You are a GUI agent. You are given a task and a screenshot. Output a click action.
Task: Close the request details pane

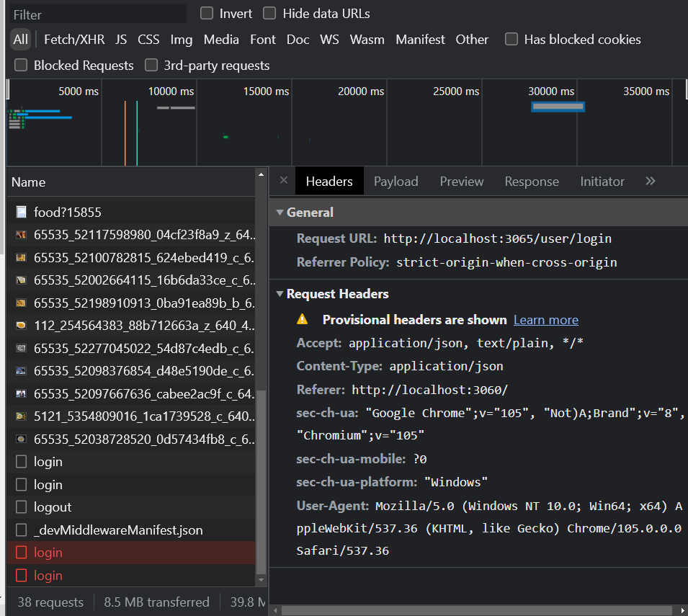coord(283,181)
